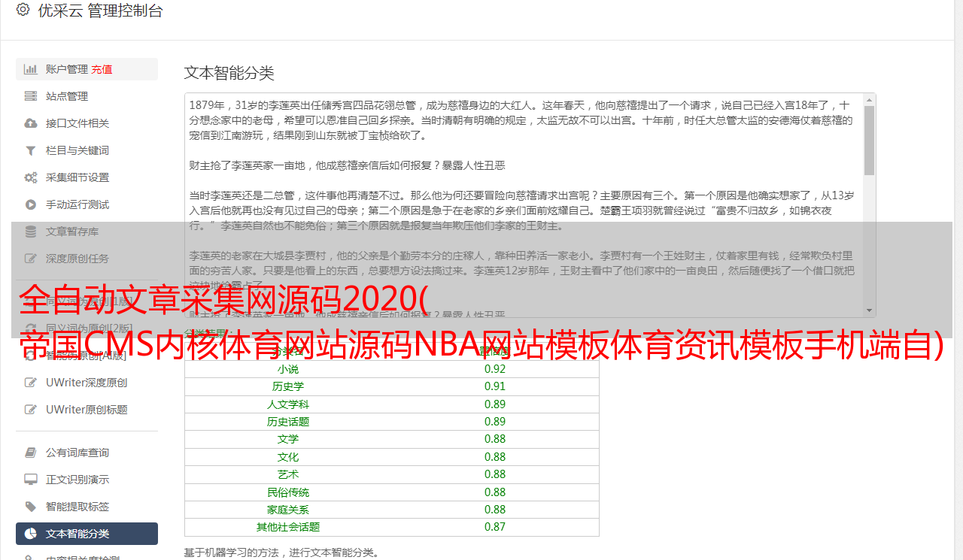This screenshot has width=963, height=560.
Task: Click the edit icon beside UWriter深度原创
Action: [x=31, y=383]
